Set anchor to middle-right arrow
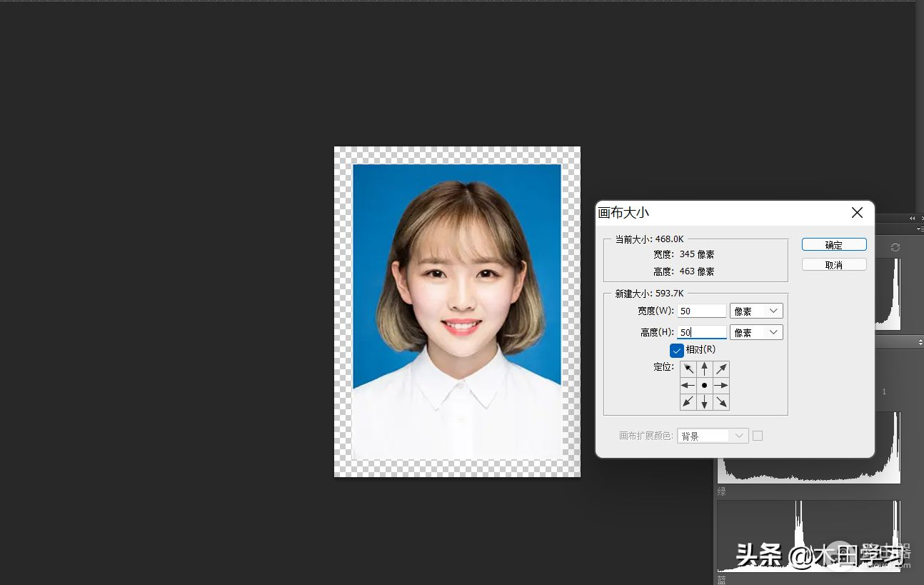The height and width of the screenshot is (585, 924). click(x=721, y=386)
